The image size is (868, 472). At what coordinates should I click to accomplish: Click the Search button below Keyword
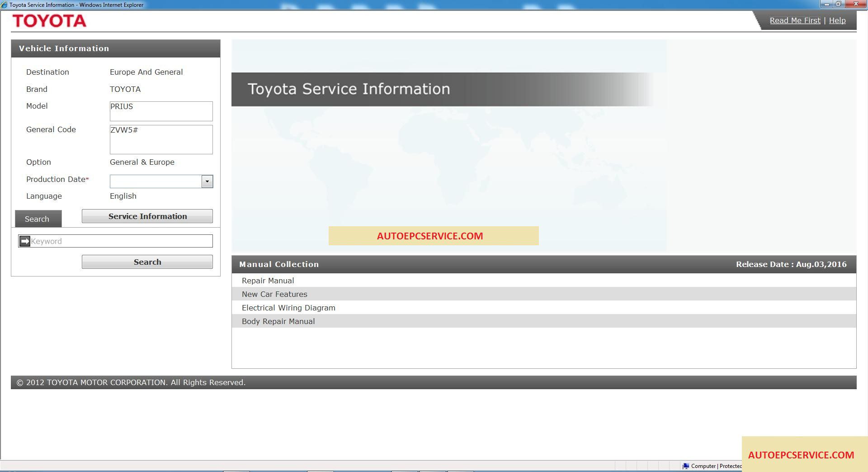tap(147, 262)
